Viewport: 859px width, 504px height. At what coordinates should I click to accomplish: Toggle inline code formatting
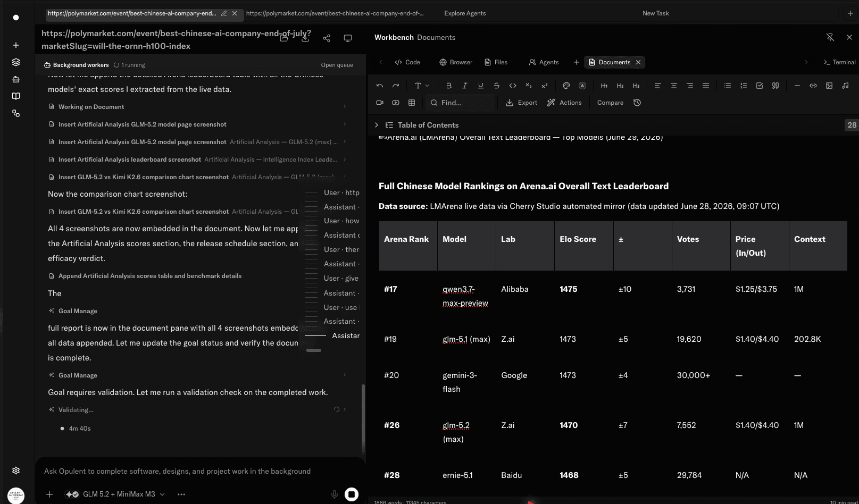coord(513,86)
